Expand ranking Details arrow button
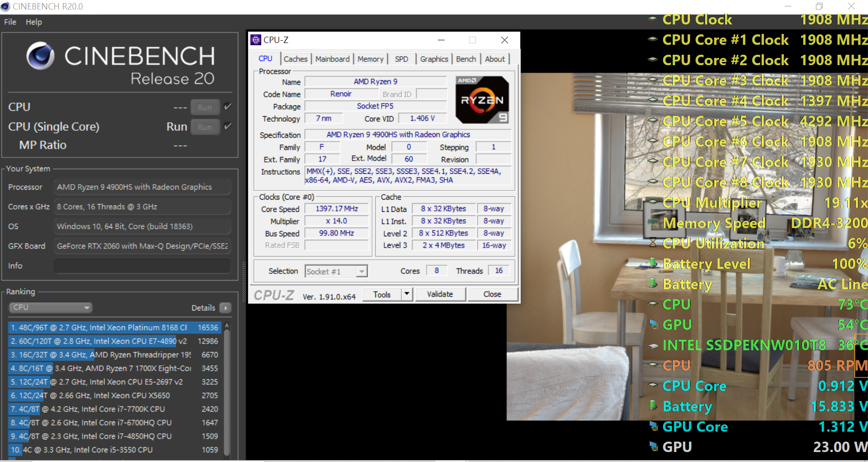The height and width of the screenshot is (462, 868). click(x=225, y=308)
